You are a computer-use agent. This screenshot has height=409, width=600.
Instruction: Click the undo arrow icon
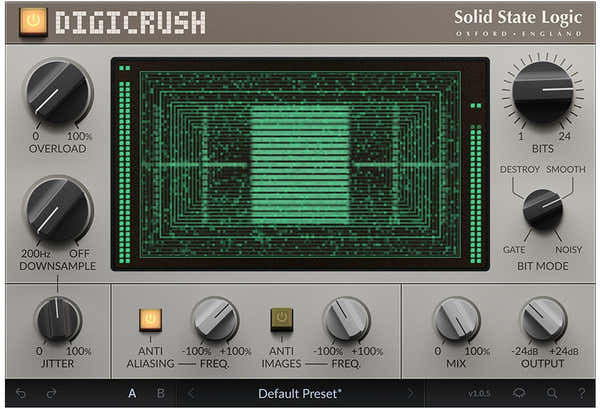[21, 393]
